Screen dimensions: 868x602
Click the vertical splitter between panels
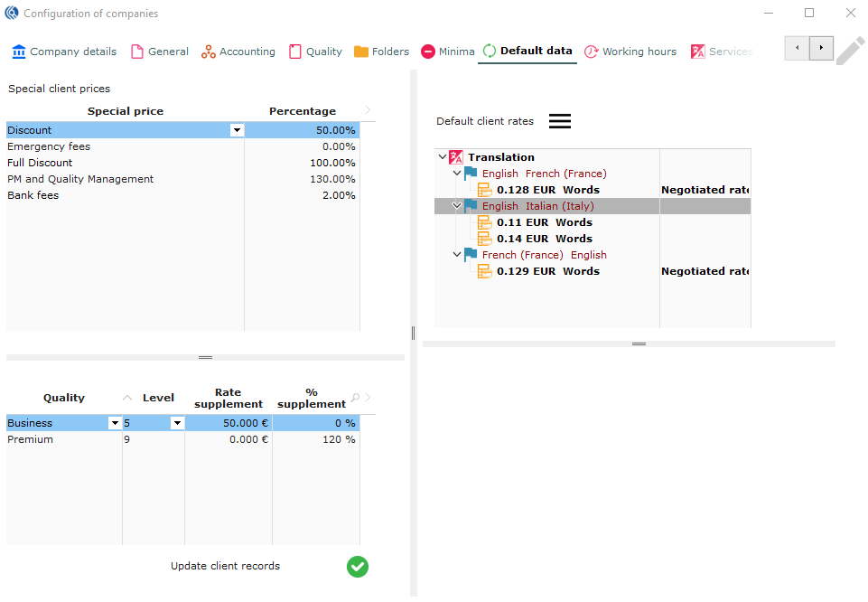[413, 333]
